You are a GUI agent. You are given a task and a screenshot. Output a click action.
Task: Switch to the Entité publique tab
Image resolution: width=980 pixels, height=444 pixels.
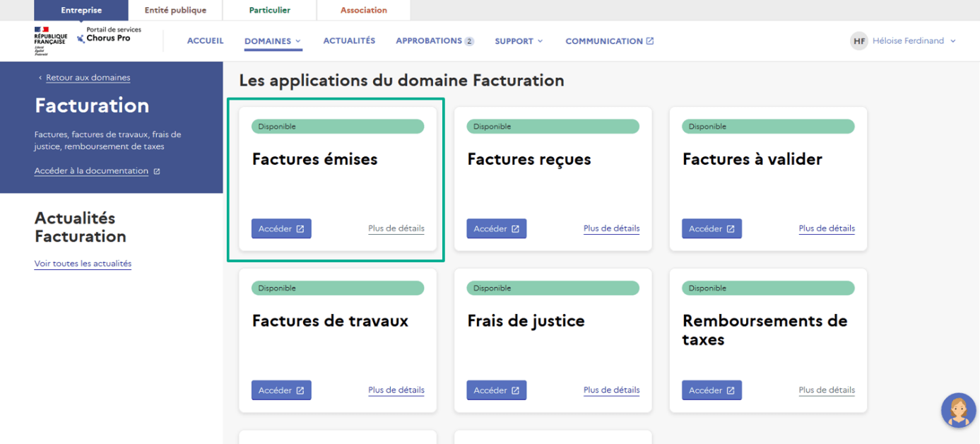[175, 11]
